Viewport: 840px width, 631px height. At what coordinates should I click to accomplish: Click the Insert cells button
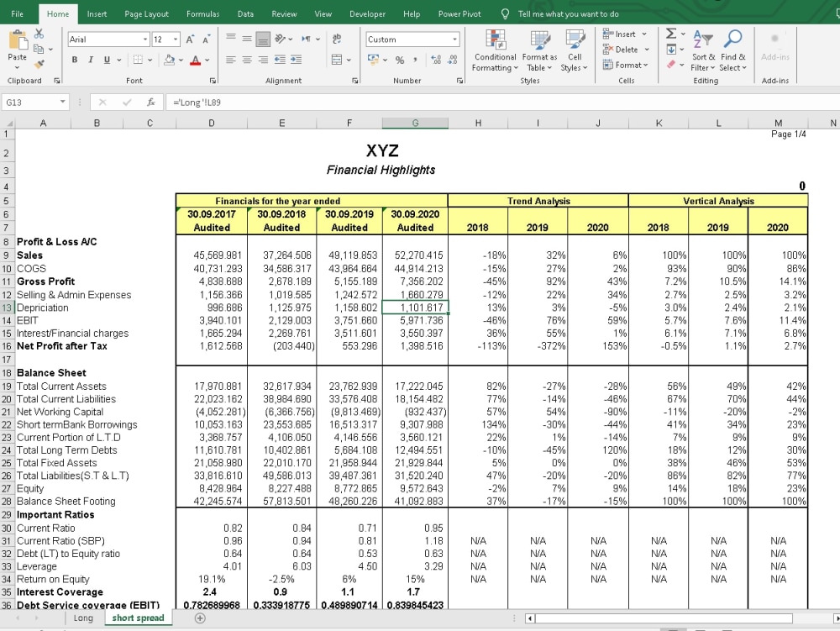tap(625, 34)
